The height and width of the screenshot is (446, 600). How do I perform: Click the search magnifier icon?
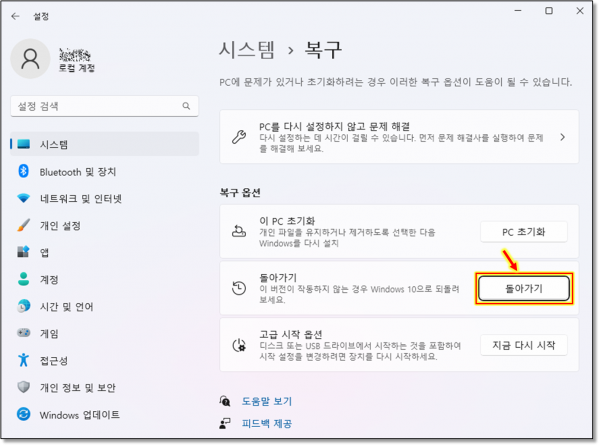[186, 106]
